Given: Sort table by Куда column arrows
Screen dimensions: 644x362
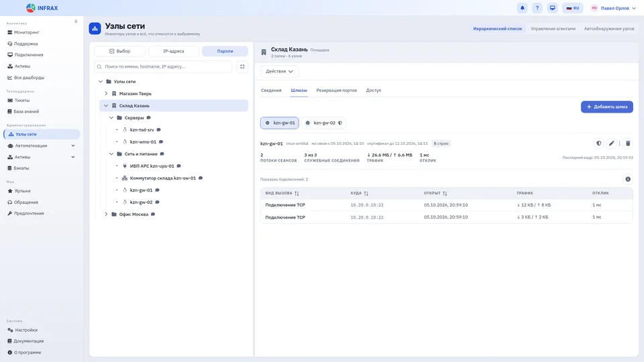Looking at the screenshot, I should pos(366,193).
